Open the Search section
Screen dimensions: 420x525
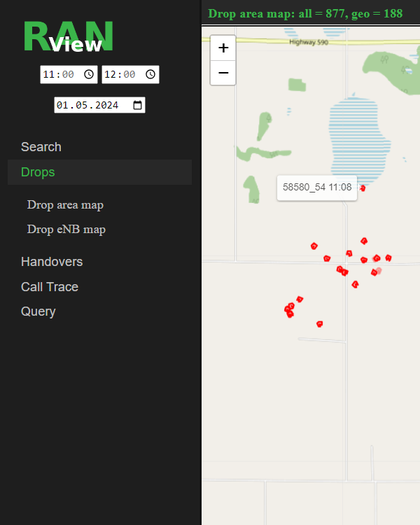pos(41,147)
